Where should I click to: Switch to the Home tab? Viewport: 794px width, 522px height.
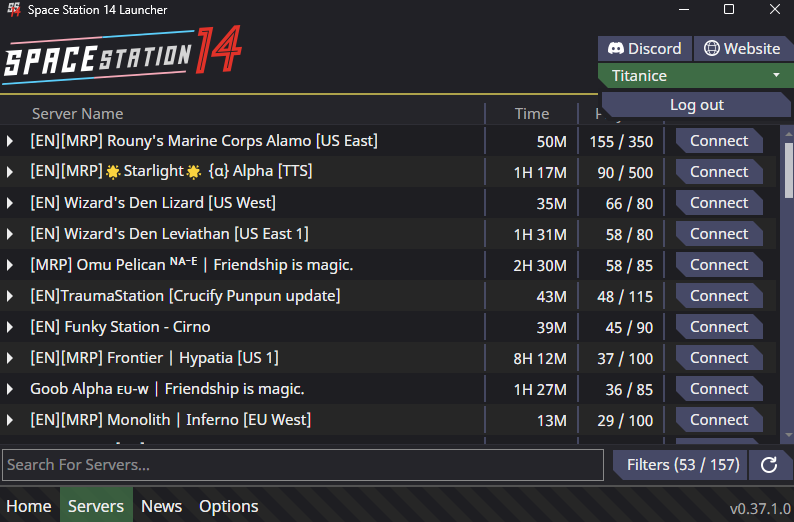(29, 506)
